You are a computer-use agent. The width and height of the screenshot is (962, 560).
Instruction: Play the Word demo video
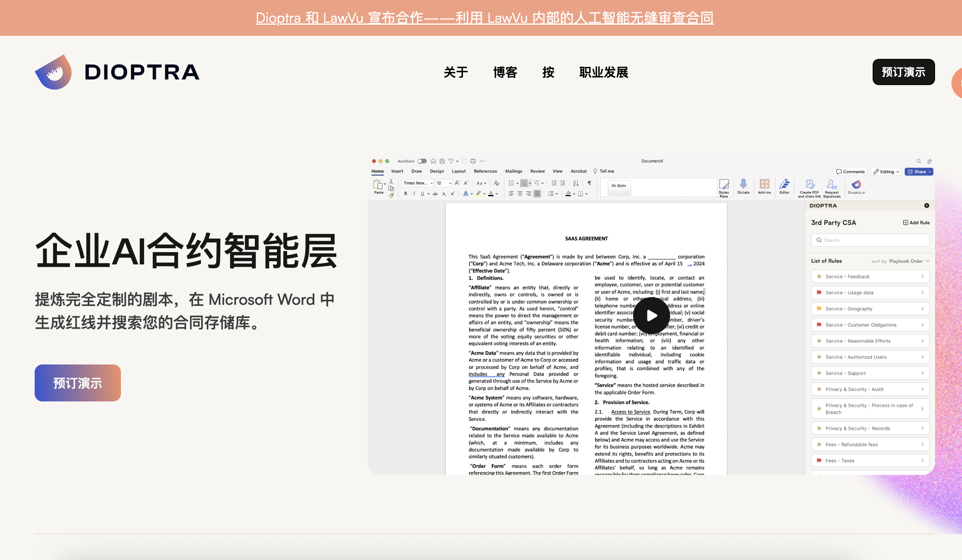coord(651,315)
